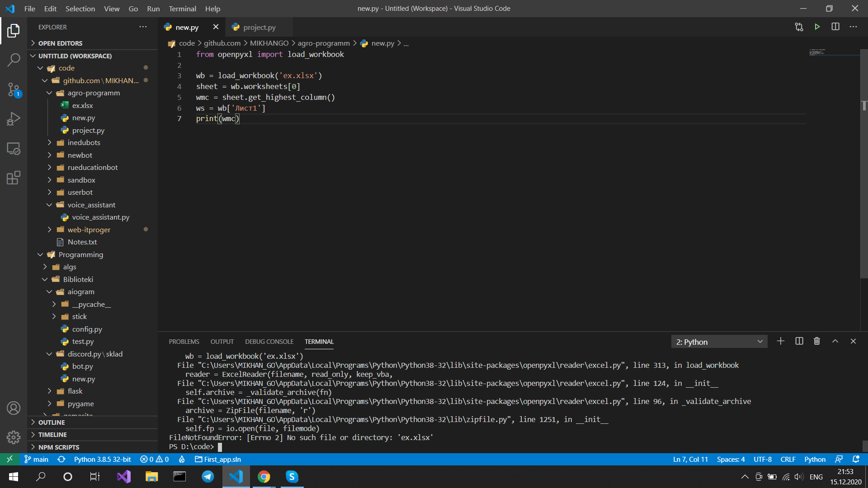Expand the web-itproger folder

(x=93, y=230)
